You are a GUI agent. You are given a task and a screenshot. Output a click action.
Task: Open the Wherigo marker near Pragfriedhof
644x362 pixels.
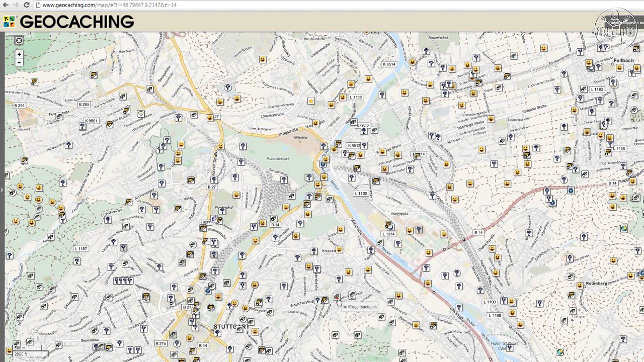click(214, 218)
